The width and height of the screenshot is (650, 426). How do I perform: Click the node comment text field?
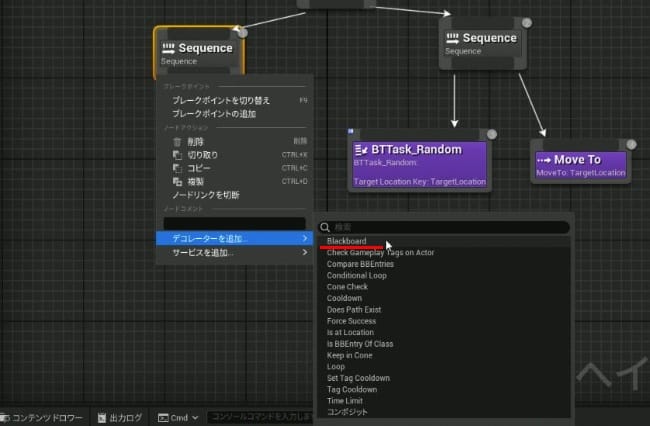234,223
